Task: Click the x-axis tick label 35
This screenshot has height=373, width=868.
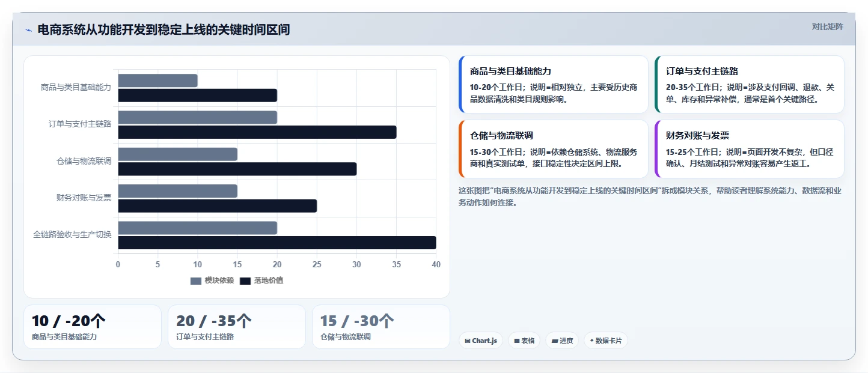Action: (397, 264)
